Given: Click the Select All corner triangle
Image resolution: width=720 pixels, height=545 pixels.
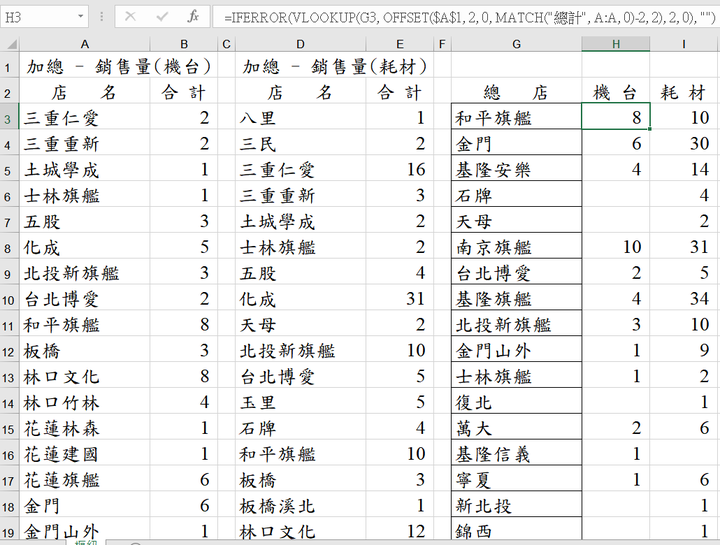Looking at the screenshot, I should coord(10,44).
